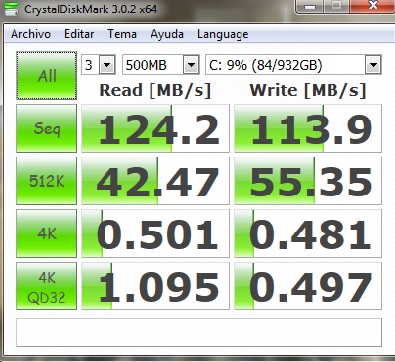The height and width of the screenshot is (362, 395).
Task: Open the Ayuda menu
Action: coord(167,34)
